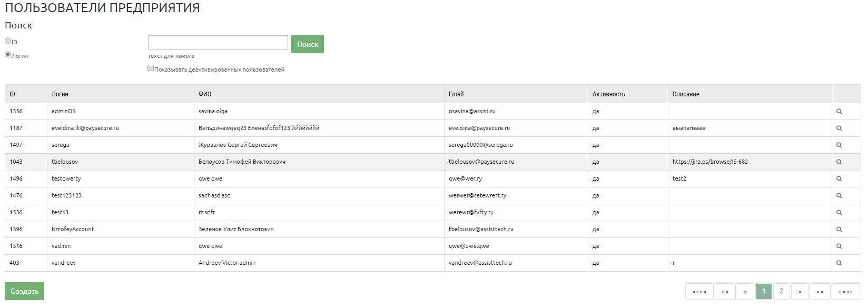The width and height of the screenshot is (868, 308).
Task: Open magnifier icon for test123123 user
Action: (839, 196)
